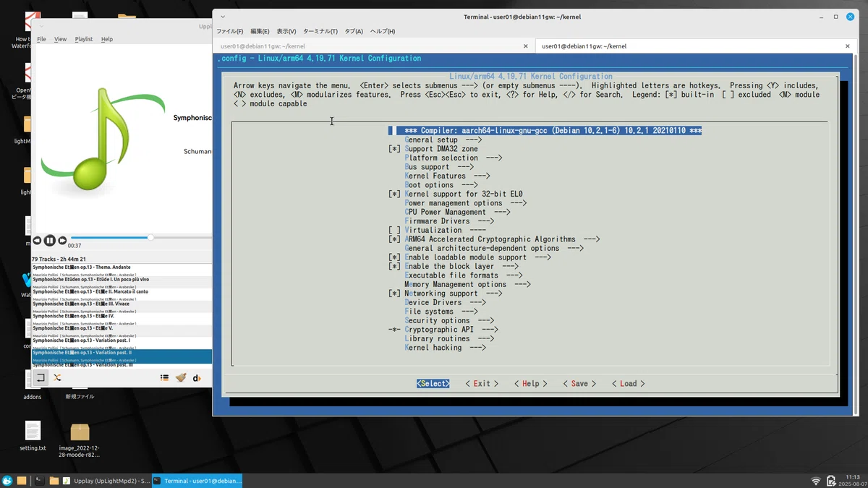The width and height of the screenshot is (868, 488).
Task: Open terminal タブ(T) menu
Action: (x=354, y=31)
